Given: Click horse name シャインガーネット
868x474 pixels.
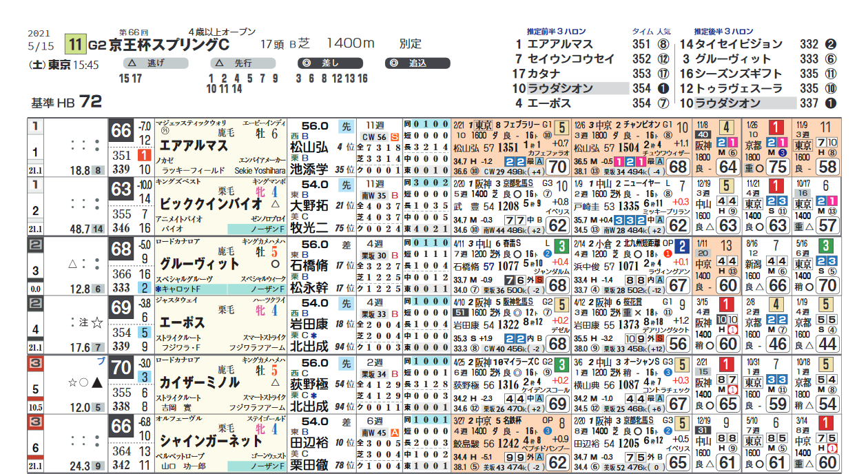Looking at the screenshot, I should [211, 441].
